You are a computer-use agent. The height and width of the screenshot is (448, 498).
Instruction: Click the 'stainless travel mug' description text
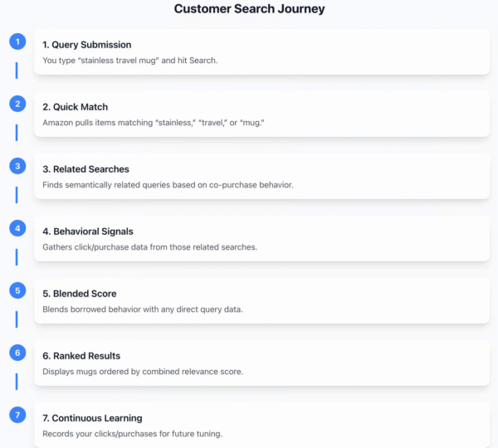coord(130,61)
